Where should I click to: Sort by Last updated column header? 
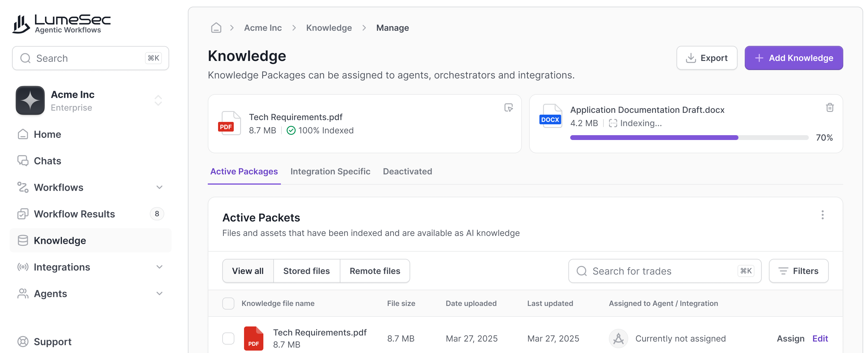[550, 303]
